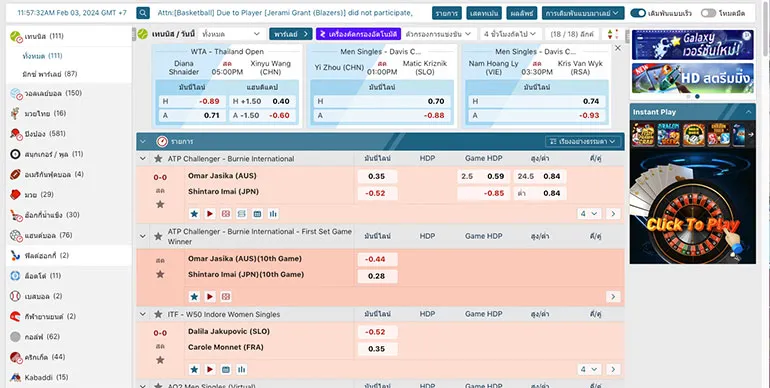
Task: Open the golf icon (62)
Action: click(x=16, y=337)
